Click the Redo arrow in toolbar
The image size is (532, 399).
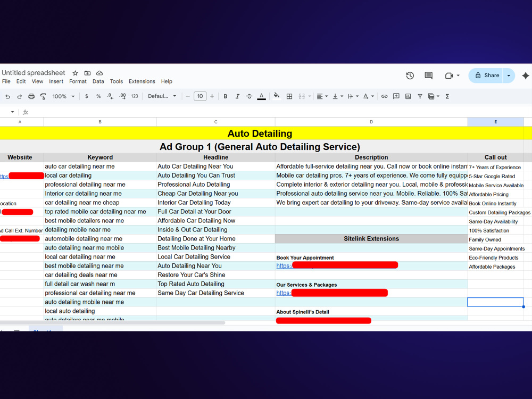point(19,96)
